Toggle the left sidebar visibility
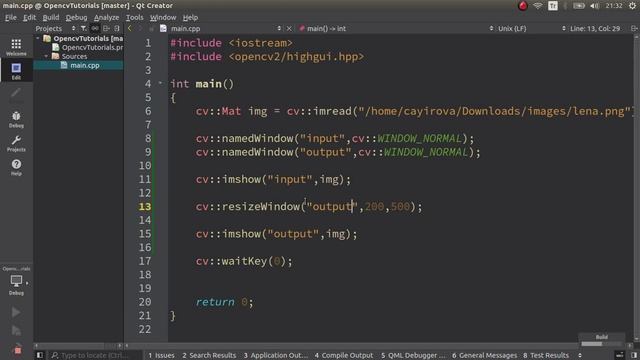Image resolution: width=640 pixels, height=360 pixels. [40, 355]
